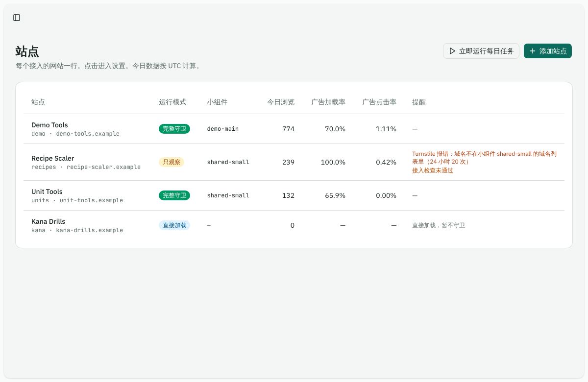The height and width of the screenshot is (382, 588).
Task: Click the 今日浏览 column header
Action: coord(281,102)
